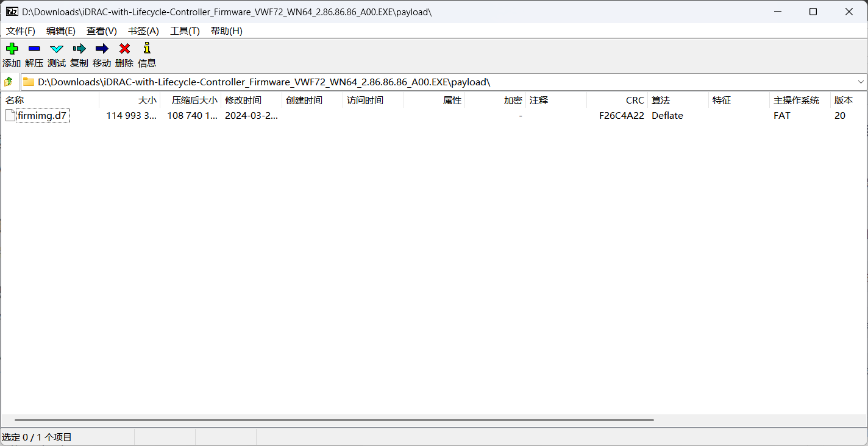Open the 帮助(H) menu
Image resolution: width=868 pixels, height=446 pixels.
pos(227,31)
